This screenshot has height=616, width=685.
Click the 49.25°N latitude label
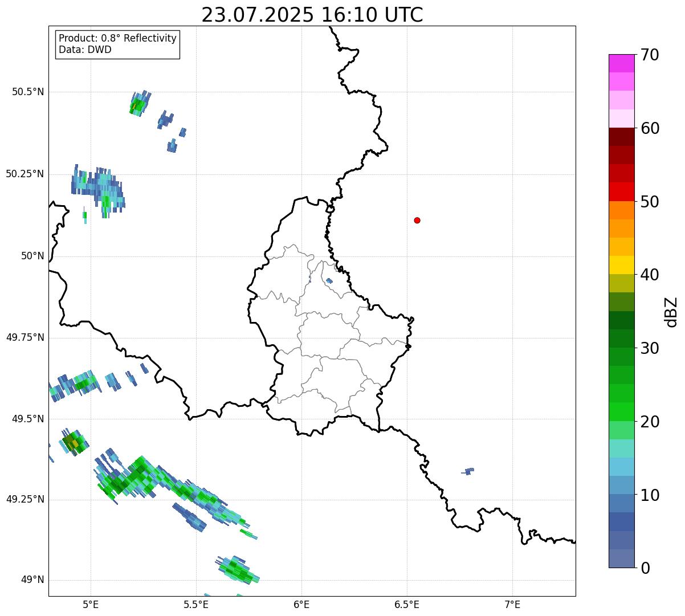pos(25,499)
